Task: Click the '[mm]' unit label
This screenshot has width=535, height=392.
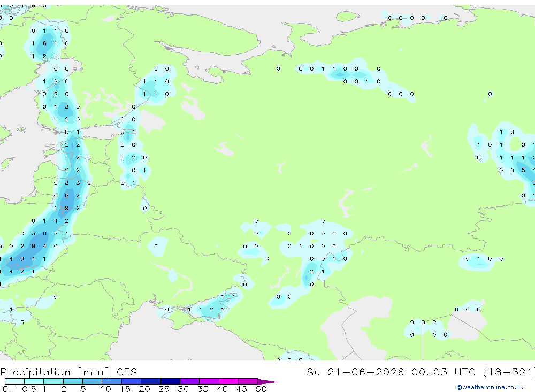Action: tap(94, 372)
